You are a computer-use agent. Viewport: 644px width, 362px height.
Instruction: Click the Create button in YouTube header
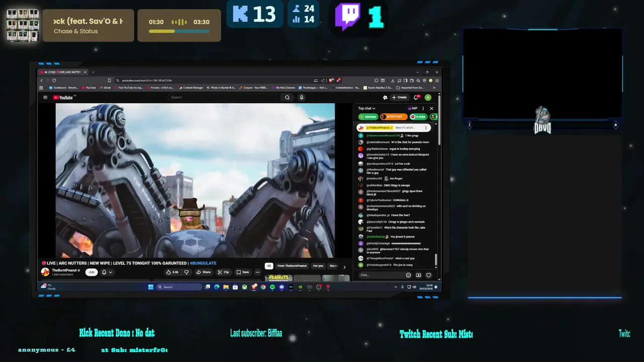(399, 98)
